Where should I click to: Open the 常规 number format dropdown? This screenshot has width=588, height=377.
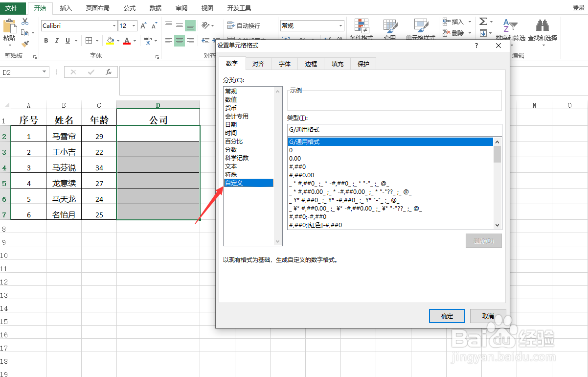click(x=341, y=25)
